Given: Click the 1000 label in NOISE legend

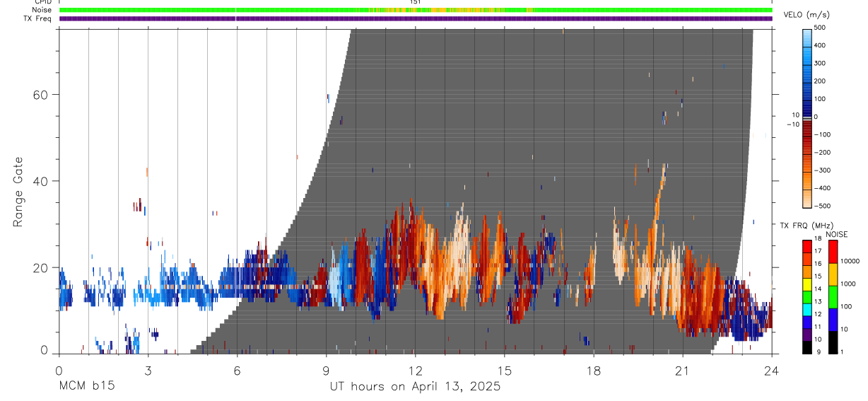Looking at the screenshot, I should pos(848,284).
